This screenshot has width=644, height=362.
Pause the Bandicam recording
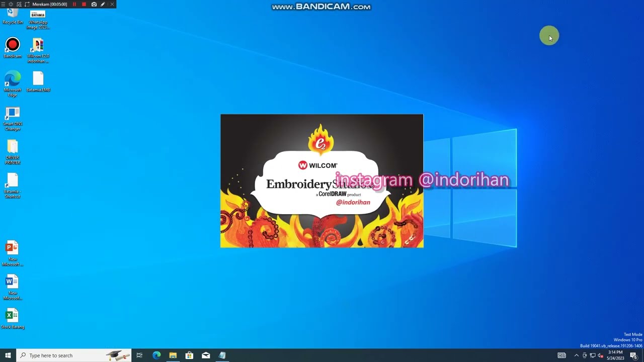coord(74,4)
